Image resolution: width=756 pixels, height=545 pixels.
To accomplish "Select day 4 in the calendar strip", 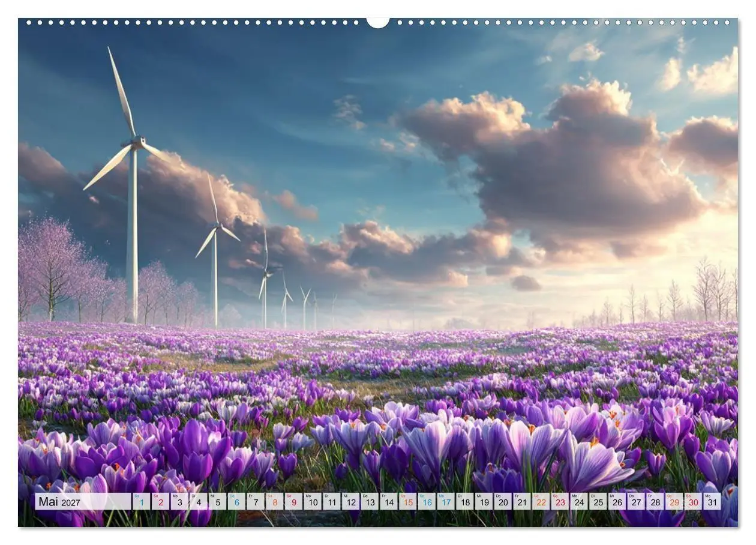I will [198, 501].
